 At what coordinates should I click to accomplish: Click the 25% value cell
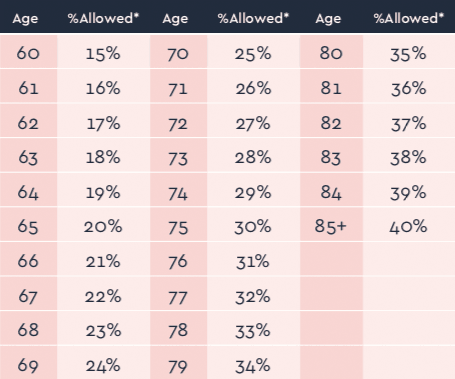click(253, 51)
